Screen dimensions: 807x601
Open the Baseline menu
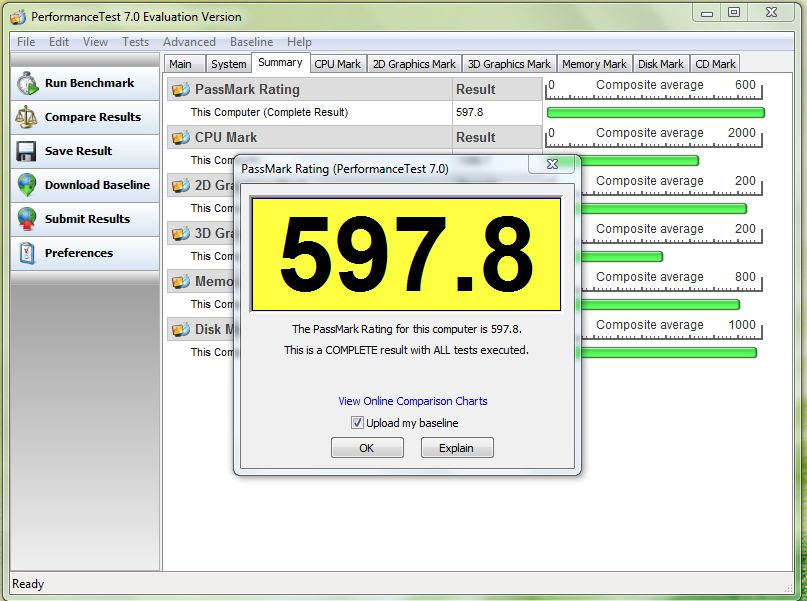click(x=251, y=42)
